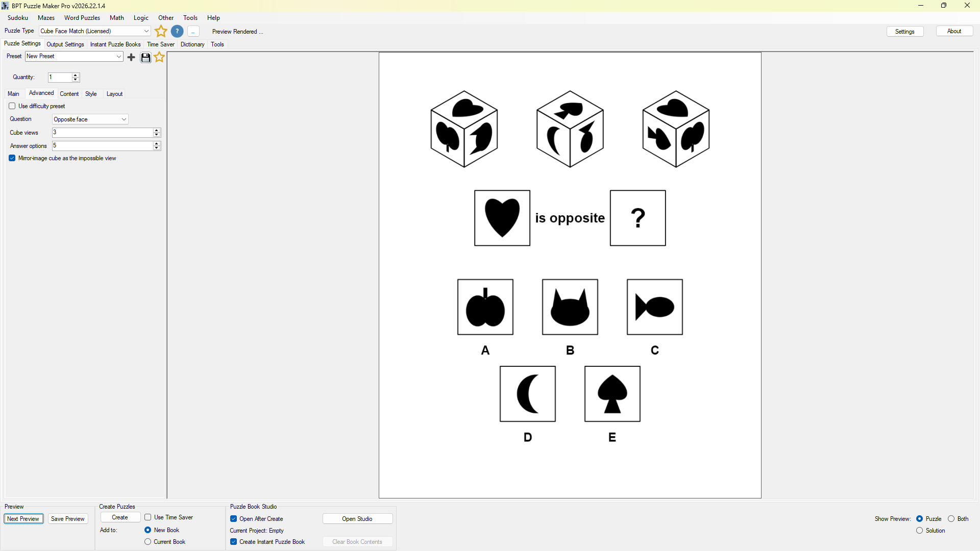Select Both for Show Preview

(951, 519)
